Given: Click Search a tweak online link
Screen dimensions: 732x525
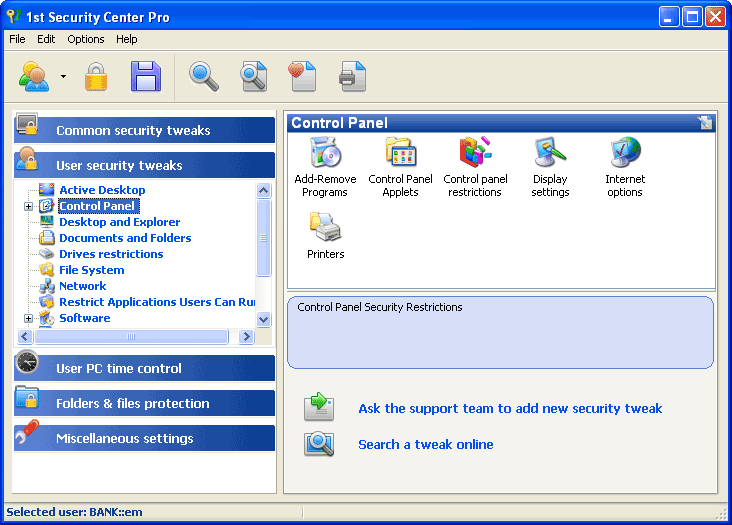Looking at the screenshot, I should coord(426,444).
